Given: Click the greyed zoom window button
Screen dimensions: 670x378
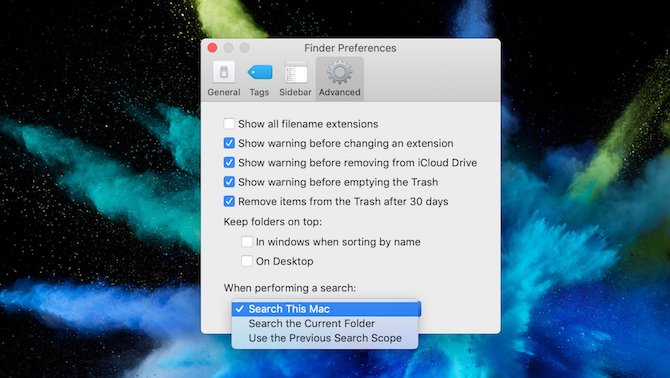Looking at the screenshot, I should click(244, 48).
